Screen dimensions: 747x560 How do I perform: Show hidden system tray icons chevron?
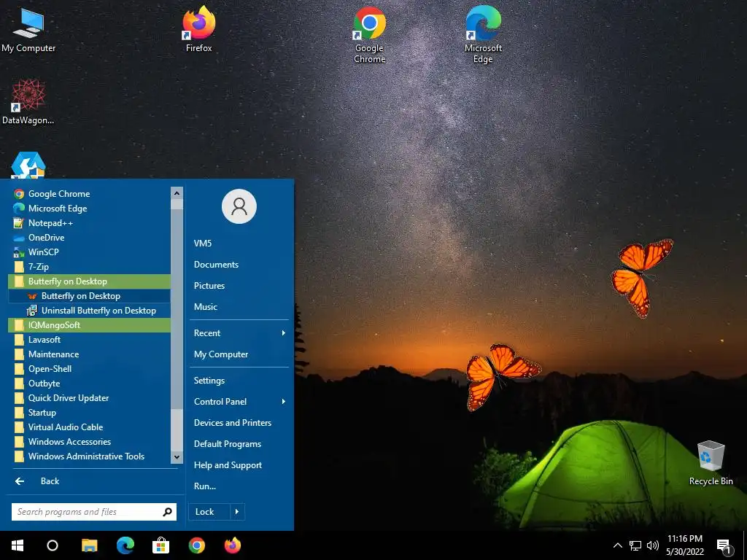(x=617, y=545)
